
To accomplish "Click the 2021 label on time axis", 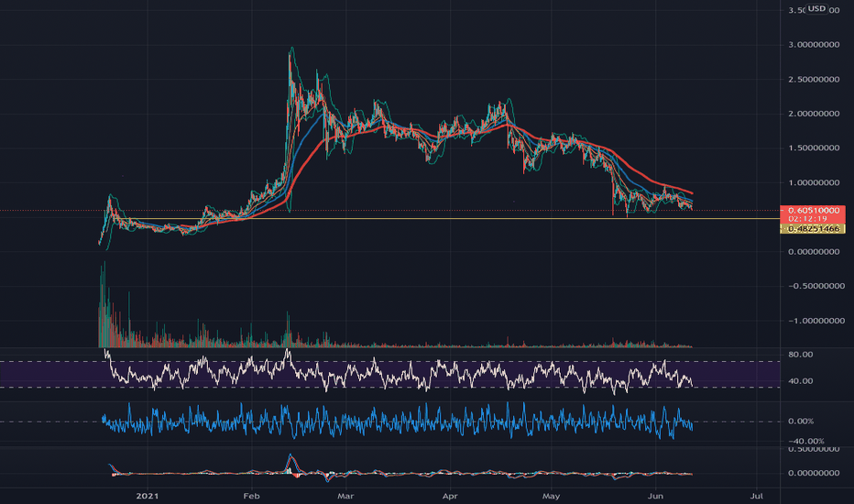I will pos(147,496).
